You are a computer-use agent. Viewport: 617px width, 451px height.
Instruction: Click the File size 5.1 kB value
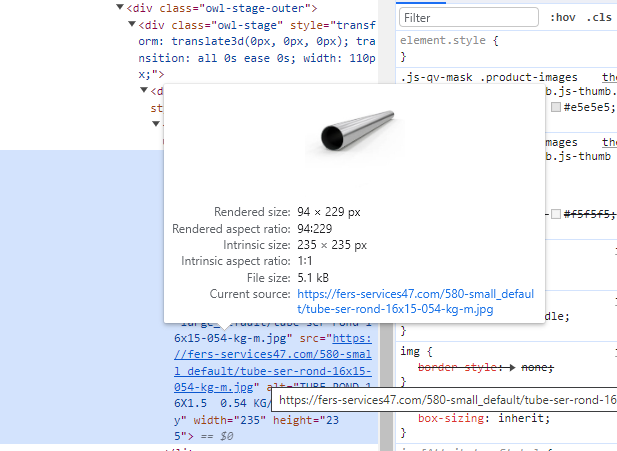pyautogui.click(x=313, y=278)
